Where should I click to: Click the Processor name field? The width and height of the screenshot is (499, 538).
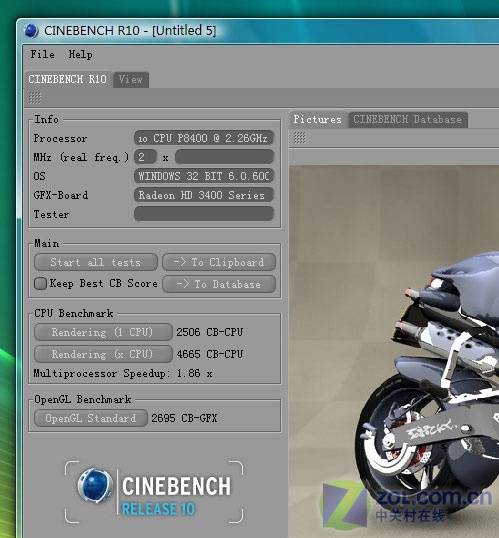204,138
